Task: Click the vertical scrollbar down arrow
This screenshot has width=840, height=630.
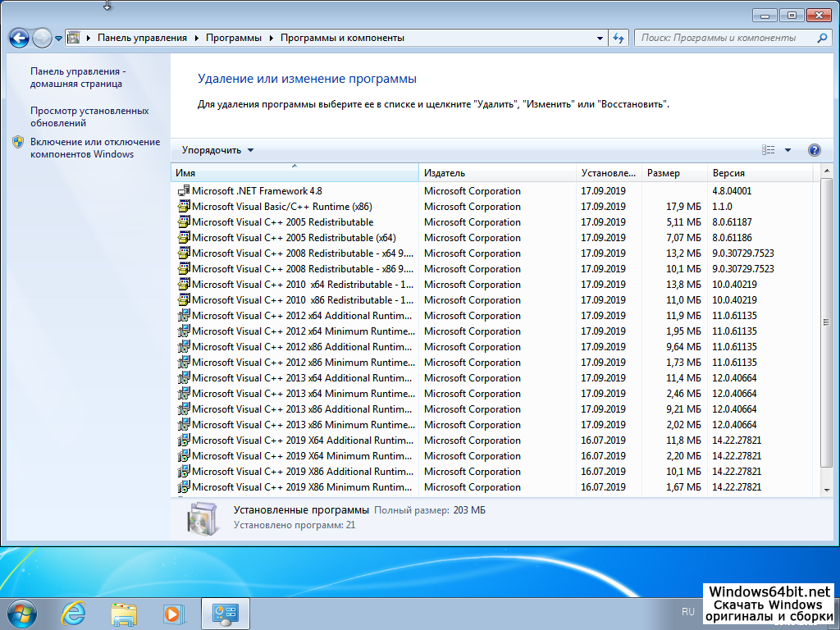Action: (x=826, y=489)
